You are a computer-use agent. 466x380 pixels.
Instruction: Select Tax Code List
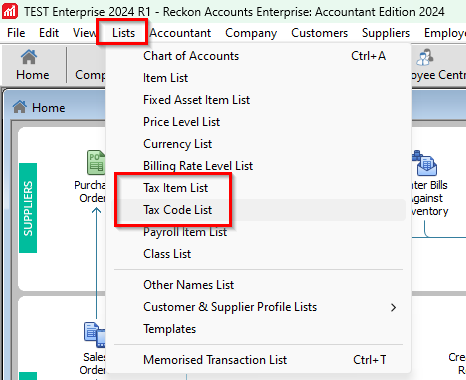tap(259, 210)
